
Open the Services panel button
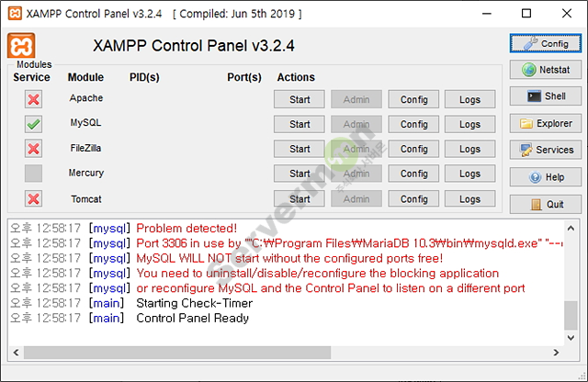(545, 150)
